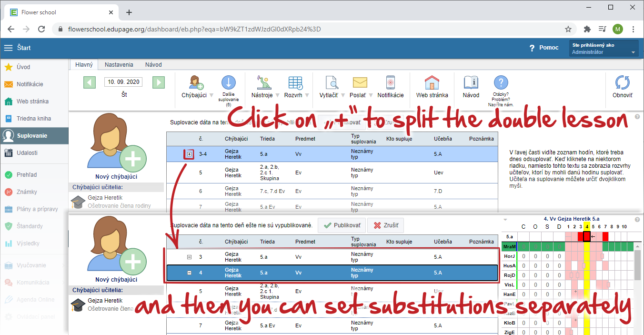Open the Triedna kniha sidebar item
The image size is (644, 335).
tap(34, 119)
